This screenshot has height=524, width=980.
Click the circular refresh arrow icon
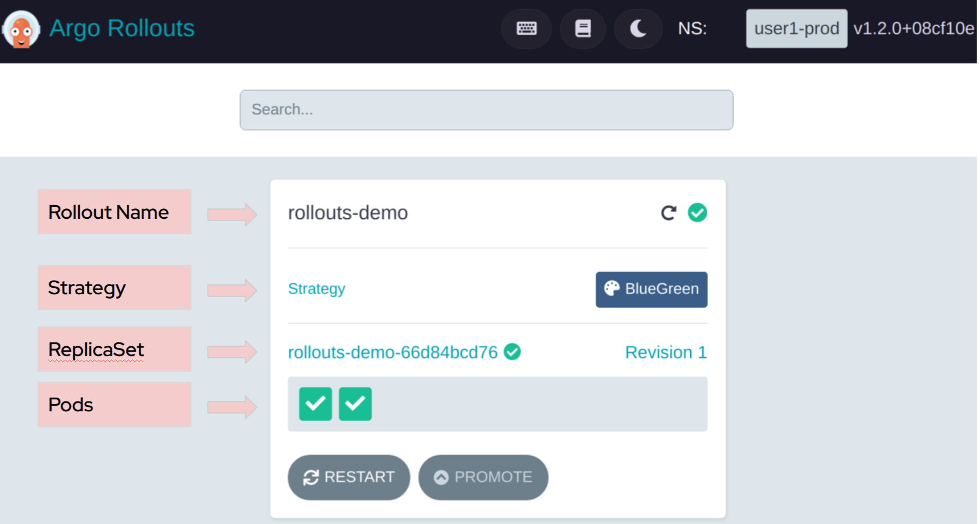[668, 213]
